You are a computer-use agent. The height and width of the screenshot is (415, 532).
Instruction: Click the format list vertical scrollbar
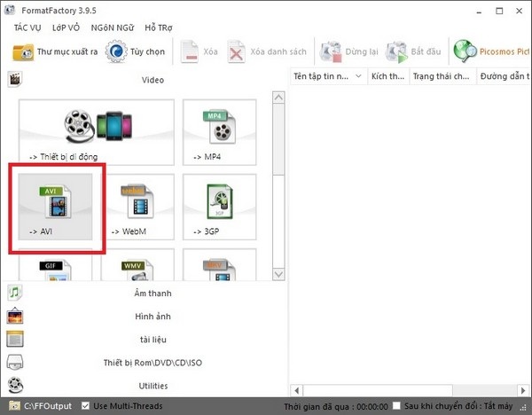click(x=278, y=177)
